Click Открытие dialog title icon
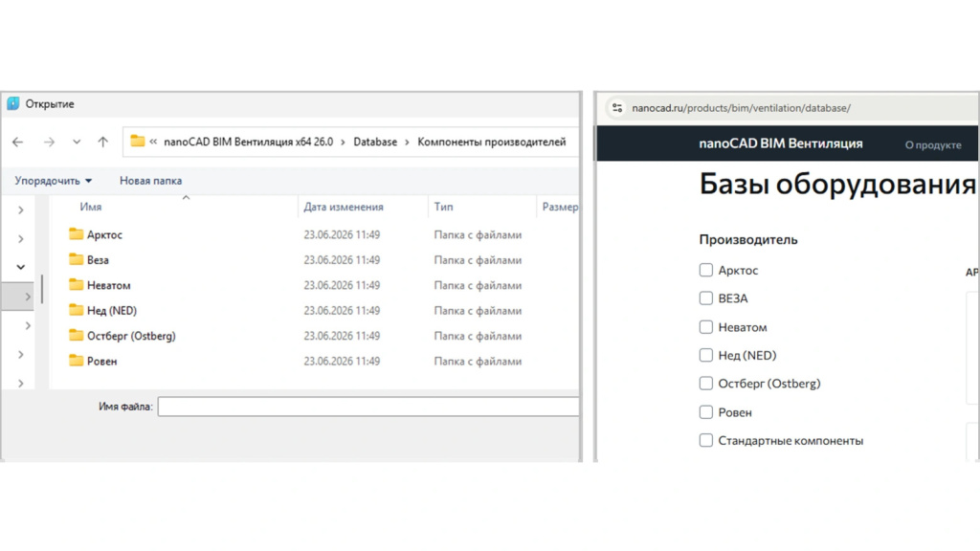This screenshot has width=980, height=551. pyautogui.click(x=13, y=103)
